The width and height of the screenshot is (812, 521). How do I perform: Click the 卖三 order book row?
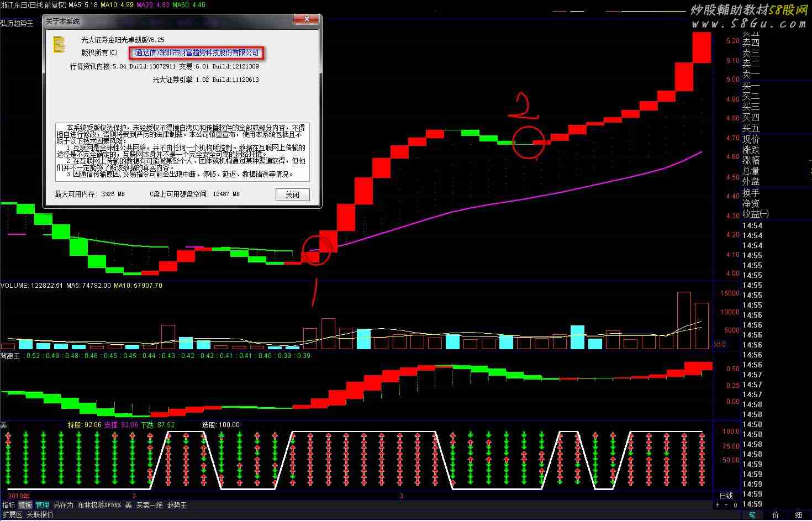pos(751,53)
